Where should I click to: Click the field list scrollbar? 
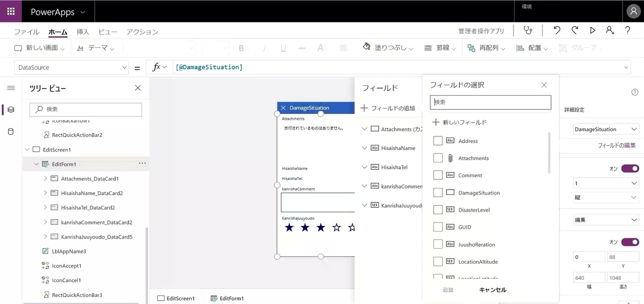[548, 153]
